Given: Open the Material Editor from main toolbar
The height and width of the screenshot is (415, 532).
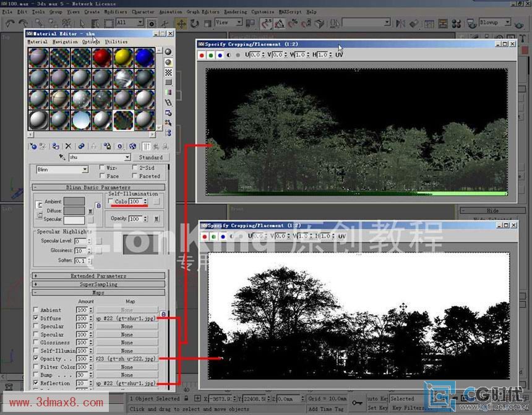Looking at the screenshot, I should (x=457, y=24).
